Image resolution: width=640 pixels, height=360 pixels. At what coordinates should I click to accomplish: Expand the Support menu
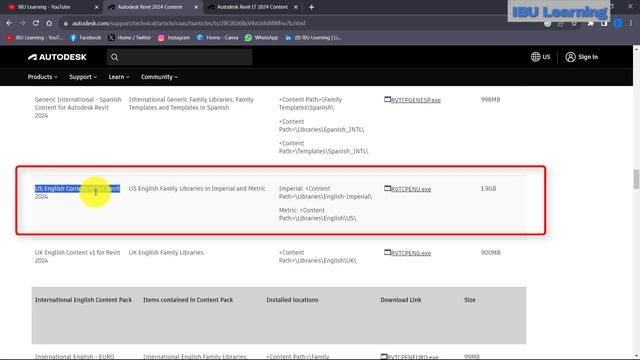coord(83,77)
